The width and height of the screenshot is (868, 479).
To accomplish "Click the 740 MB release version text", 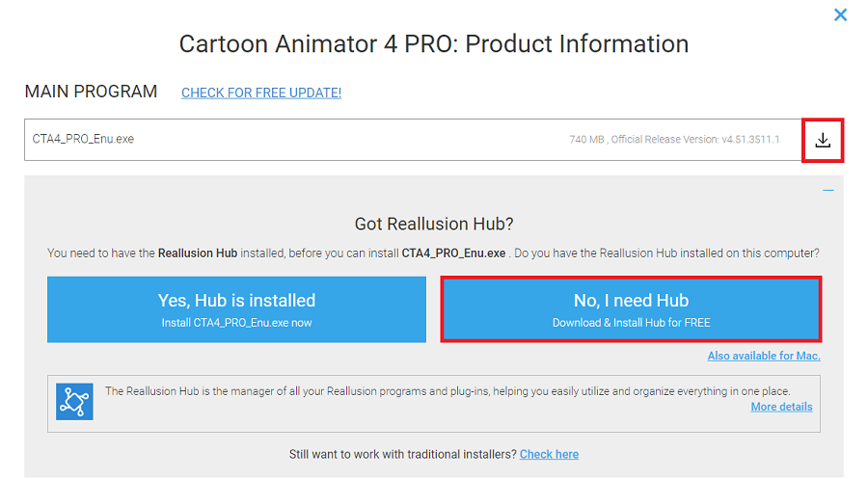I will [673, 140].
